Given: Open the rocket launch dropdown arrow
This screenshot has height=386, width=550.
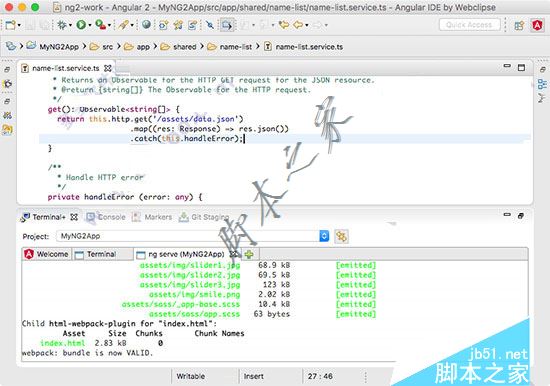Looking at the screenshot, I should [132, 25].
